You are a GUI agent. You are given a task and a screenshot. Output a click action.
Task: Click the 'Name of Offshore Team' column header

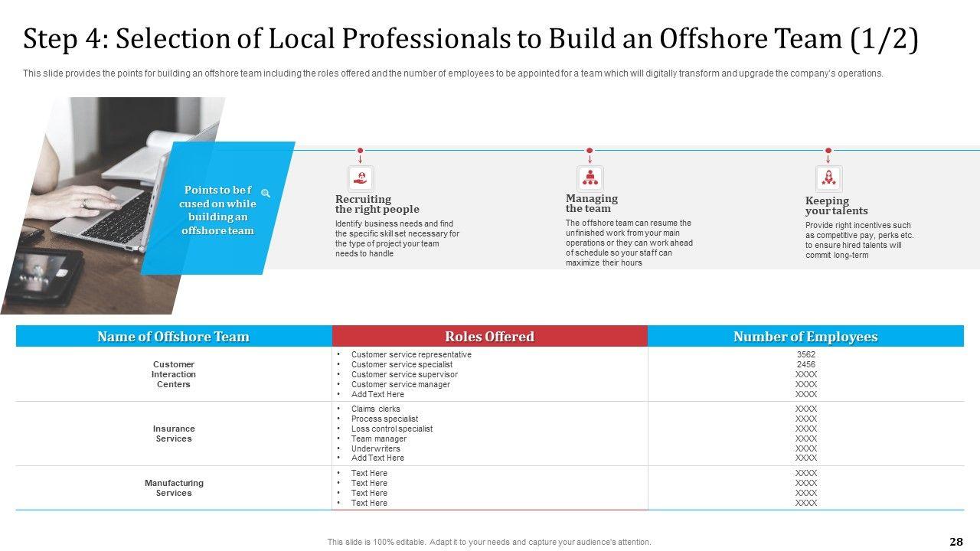[174, 337]
